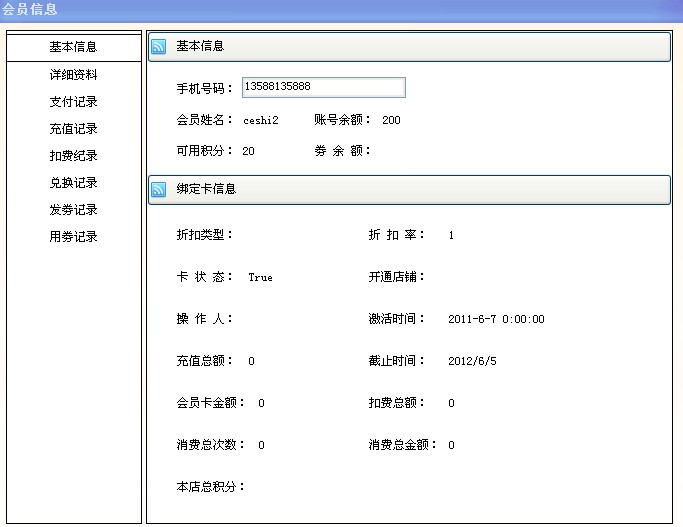This screenshot has height=527, width=683.
Task: Open the 充值记录 section
Action: coord(73,129)
